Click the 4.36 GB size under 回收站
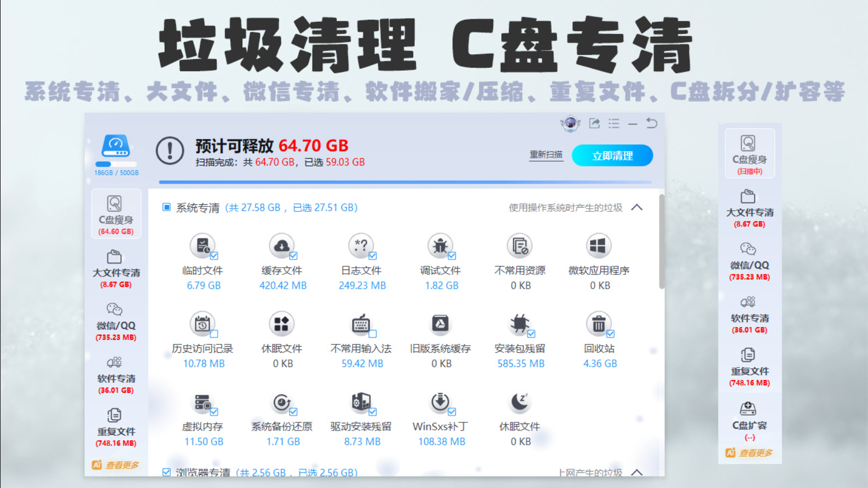This screenshot has width=868, height=488. pyautogui.click(x=600, y=364)
